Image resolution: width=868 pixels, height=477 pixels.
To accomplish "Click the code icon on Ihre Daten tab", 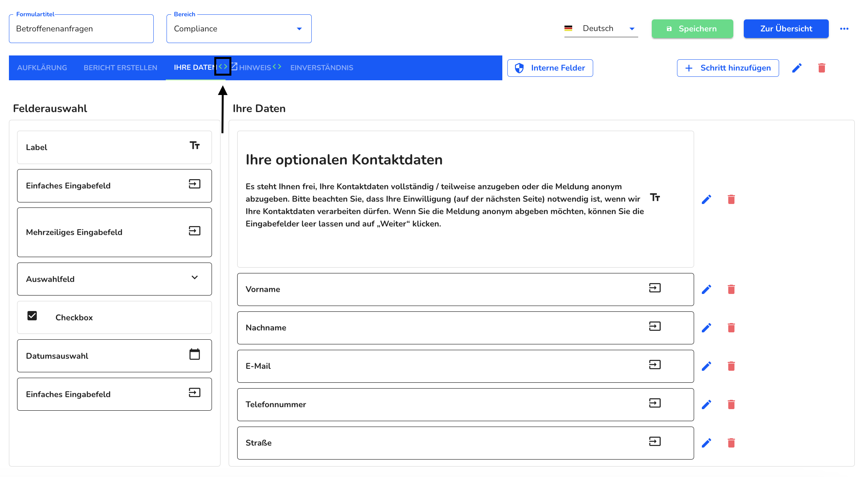I will (x=223, y=67).
